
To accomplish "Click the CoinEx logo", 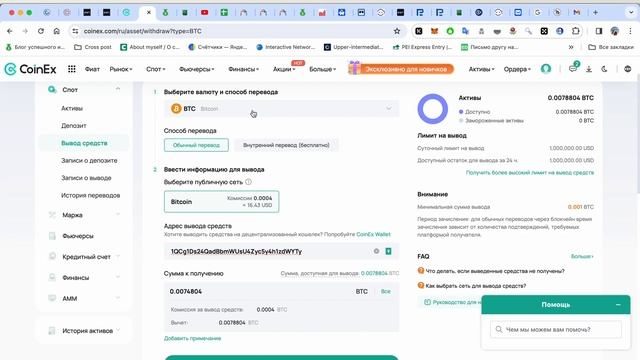I will [x=30, y=69].
